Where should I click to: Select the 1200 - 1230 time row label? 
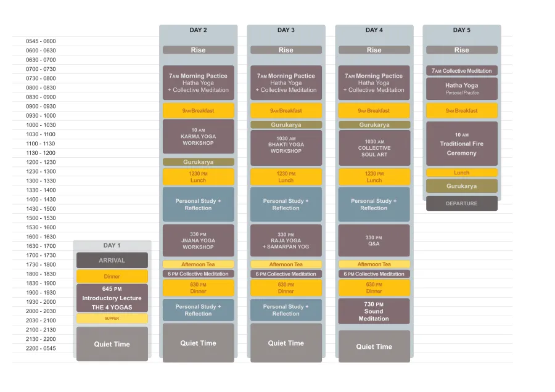click(x=41, y=162)
